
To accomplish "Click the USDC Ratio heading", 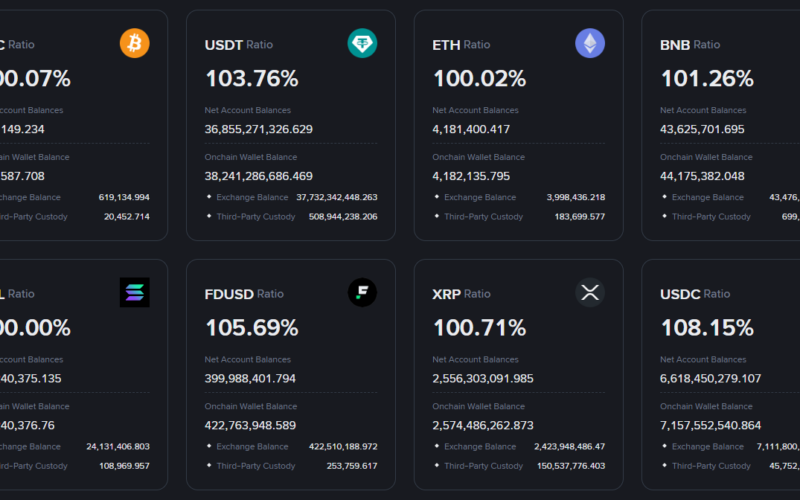I will [x=696, y=294].
